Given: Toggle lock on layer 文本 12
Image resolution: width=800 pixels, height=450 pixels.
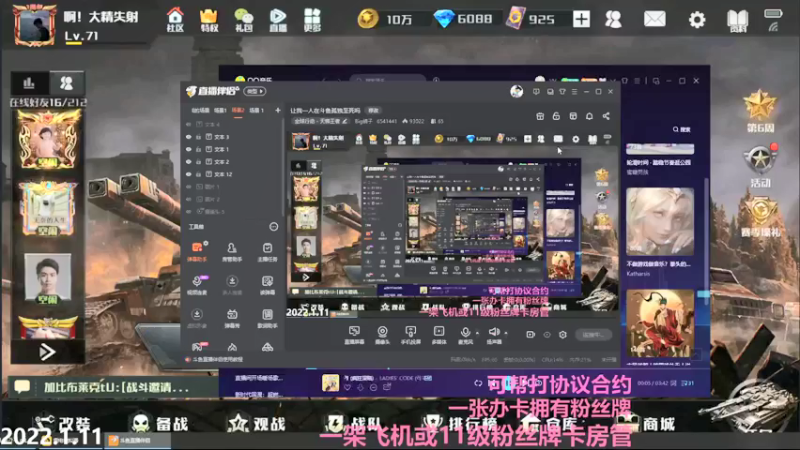Looking at the screenshot, I should [x=198, y=174].
